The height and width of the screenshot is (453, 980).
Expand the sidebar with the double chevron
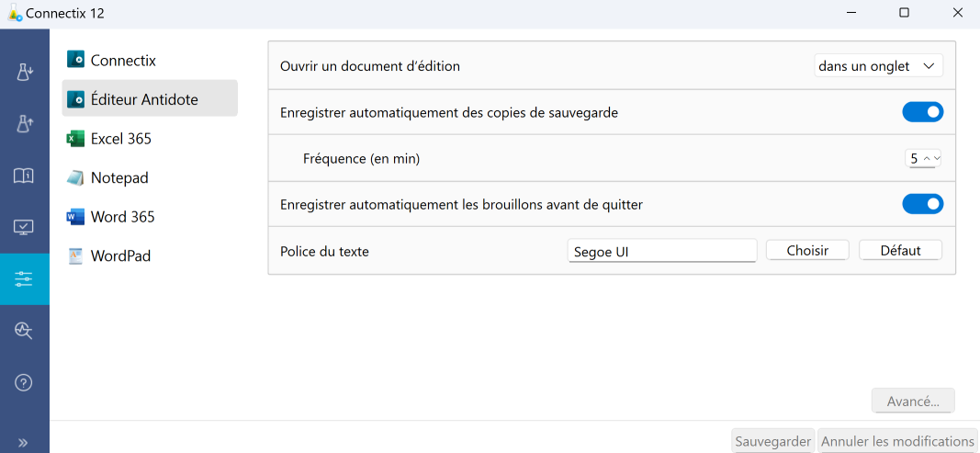[x=24, y=442]
